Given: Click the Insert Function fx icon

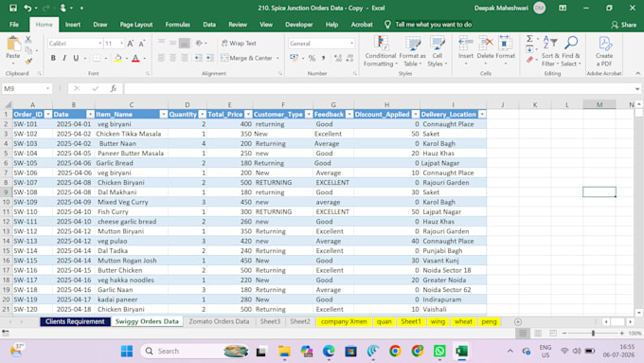Looking at the screenshot, I should (x=114, y=88).
